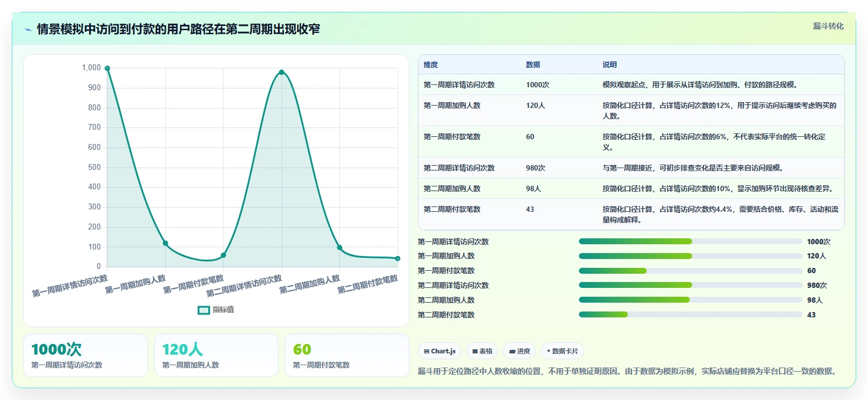Click the 第一周期详情访问次数 progress bar
Image resolution: width=868 pixels, height=400 pixels.
pyautogui.click(x=690, y=241)
